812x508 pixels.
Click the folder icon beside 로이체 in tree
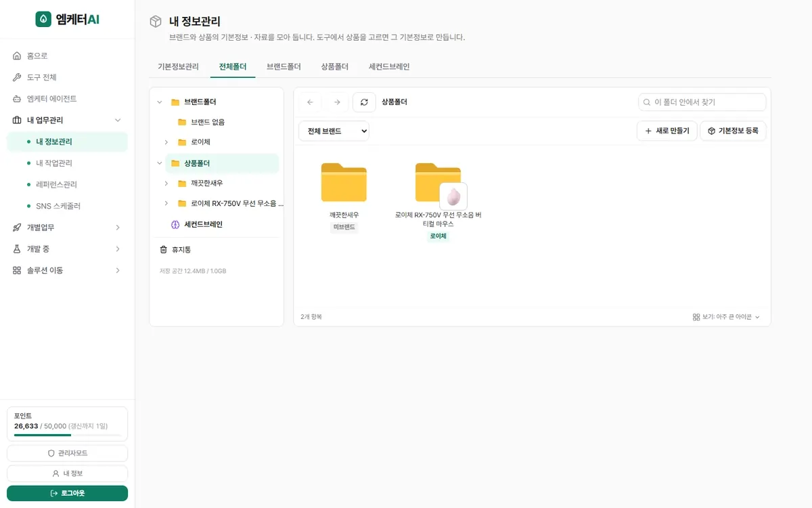(182, 142)
